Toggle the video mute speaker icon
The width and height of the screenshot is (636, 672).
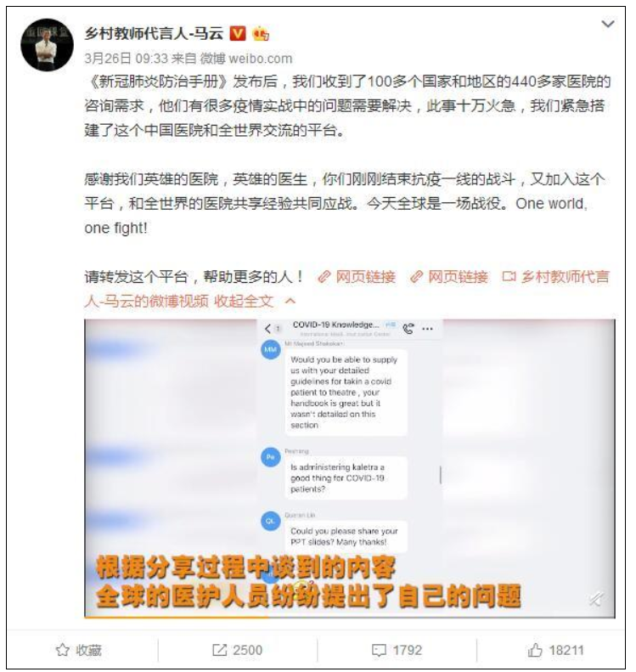click(596, 598)
